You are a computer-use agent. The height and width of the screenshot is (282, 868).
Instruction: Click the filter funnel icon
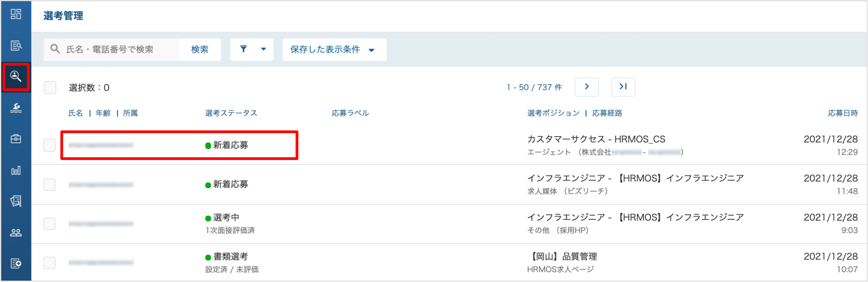243,50
